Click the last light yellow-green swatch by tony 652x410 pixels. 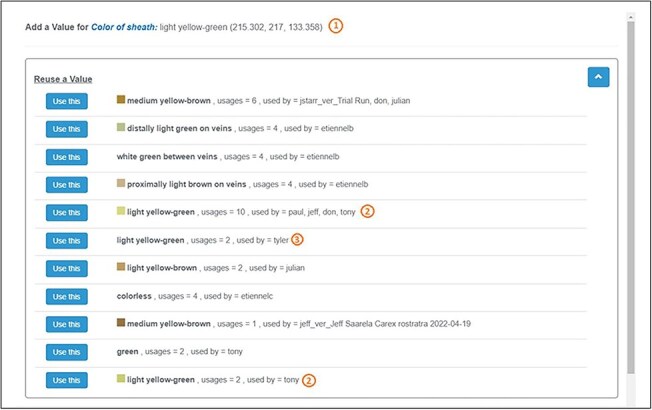(x=121, y=378)
